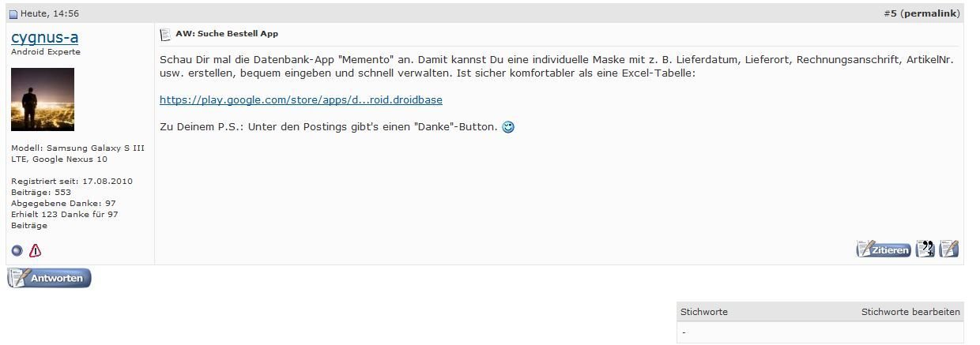Click the Android Experte user title

click(46, 52)
